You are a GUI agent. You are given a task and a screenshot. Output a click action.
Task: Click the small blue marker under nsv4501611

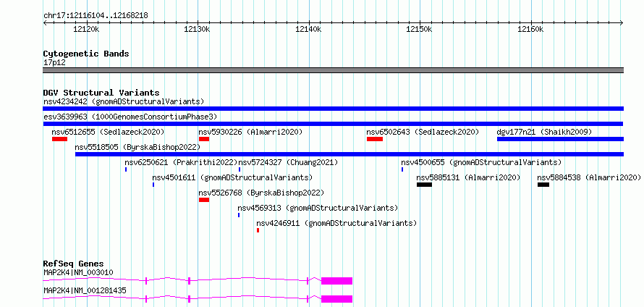tap(153, 185)
